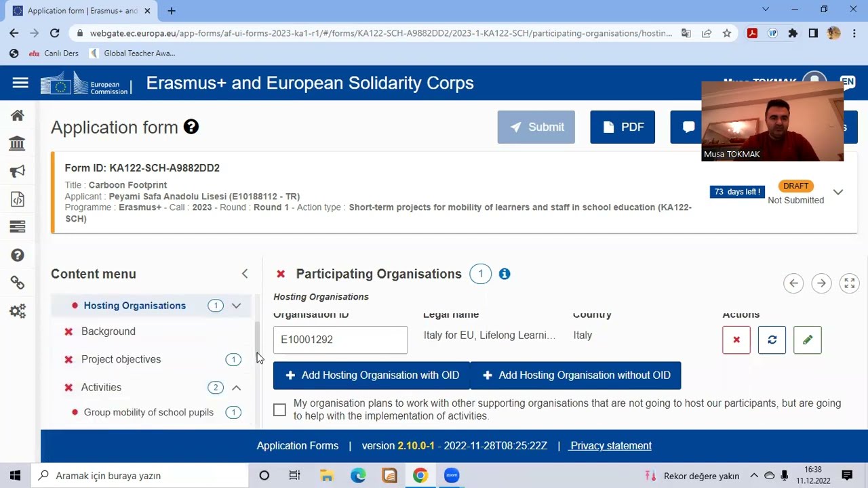Screen dimensions: 868x488
Task: Close the Application form browser tab
Action: coord(147,11)
